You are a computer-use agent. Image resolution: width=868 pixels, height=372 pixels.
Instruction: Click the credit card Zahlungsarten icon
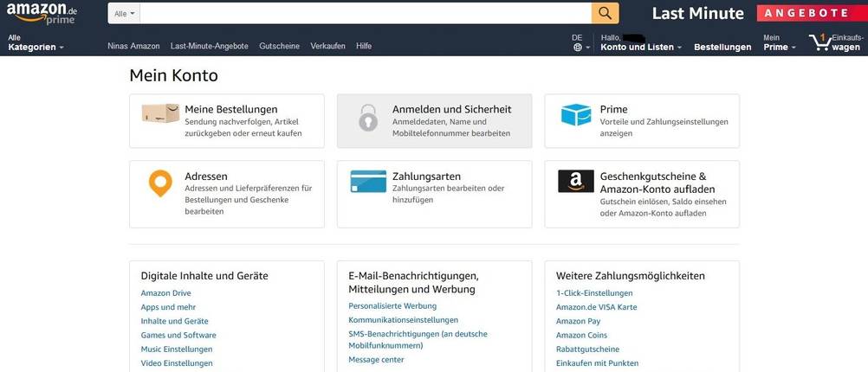[368, 181]
